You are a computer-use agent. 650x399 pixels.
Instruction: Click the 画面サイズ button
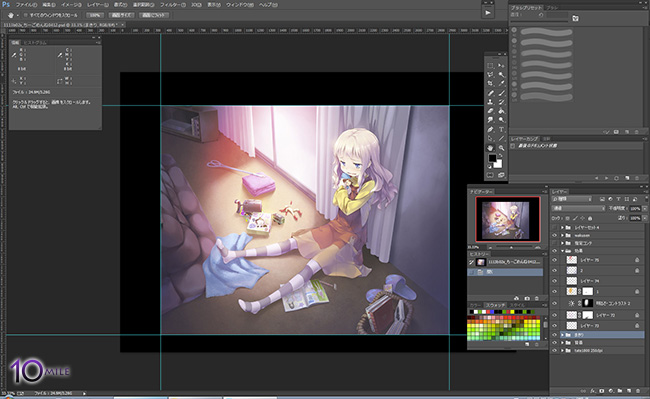tap(121, 15)
